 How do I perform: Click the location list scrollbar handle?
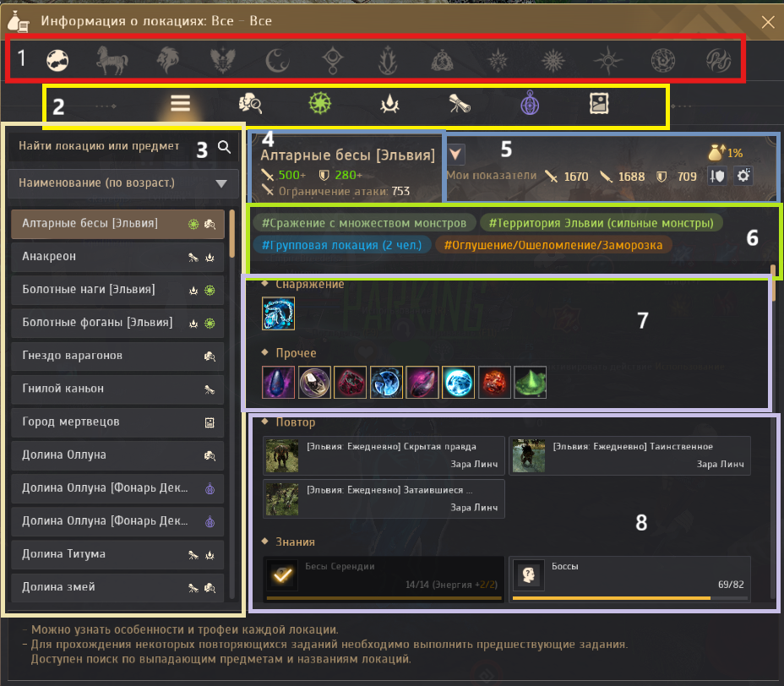[x=232, y=233]
